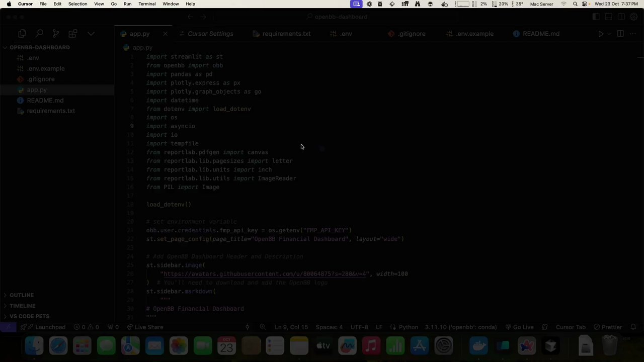Toggle the bottom panel layout icon
The height and width of the screenshot is (362, 644).
click(x=608, y=17)
